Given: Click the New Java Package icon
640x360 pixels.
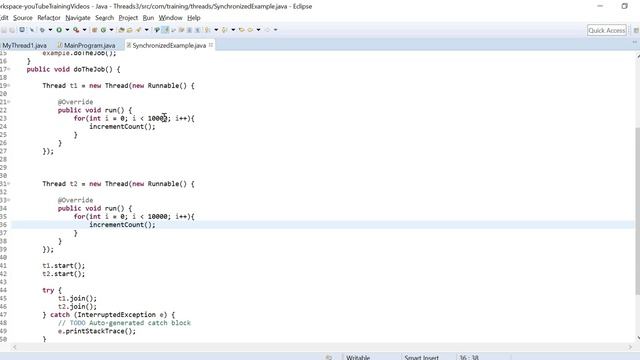Looking at the screenshot, I should tap(94, 30).
